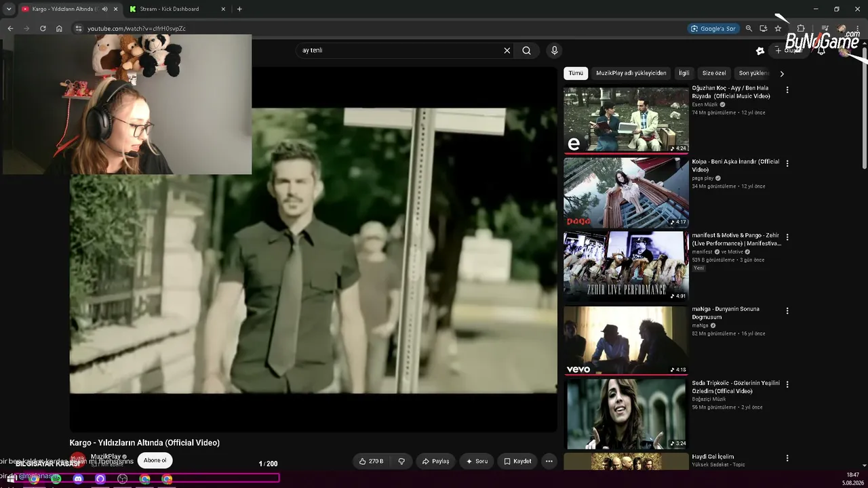This screenshot has width=868, height=488.
Task: Open the Zehir Live Performance thumbnail
Action: (626, 266)
